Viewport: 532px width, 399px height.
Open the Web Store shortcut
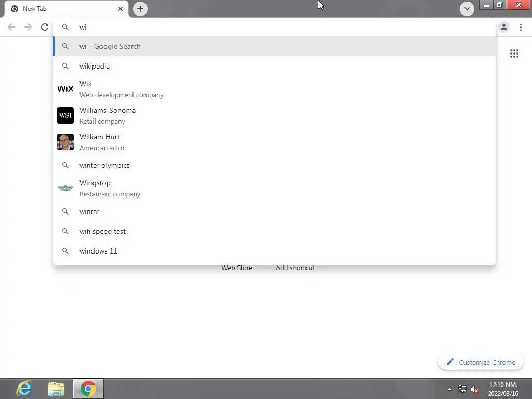(x=237, y=268)
